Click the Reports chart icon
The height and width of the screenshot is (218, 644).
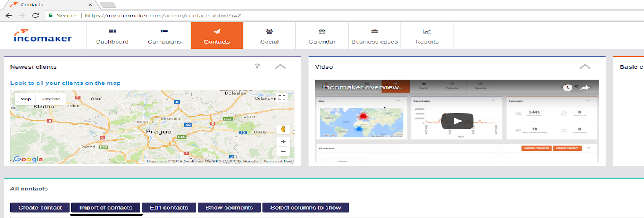pos(427,31)
